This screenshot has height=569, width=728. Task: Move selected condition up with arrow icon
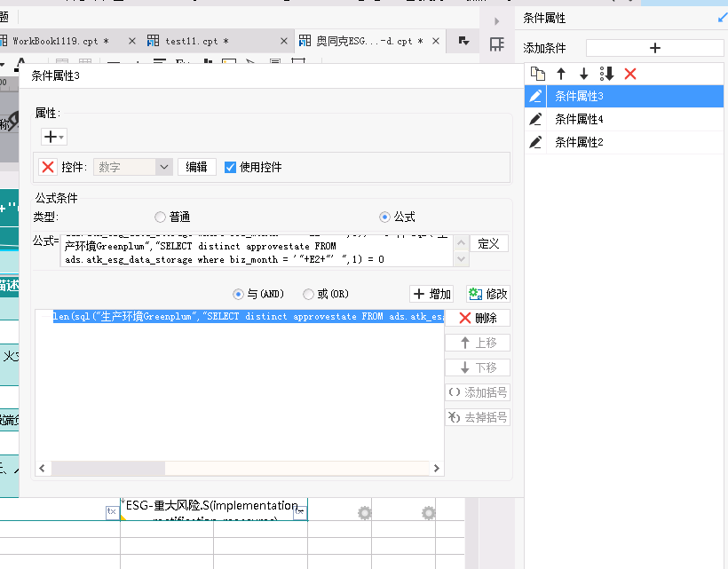coord(561,74)
